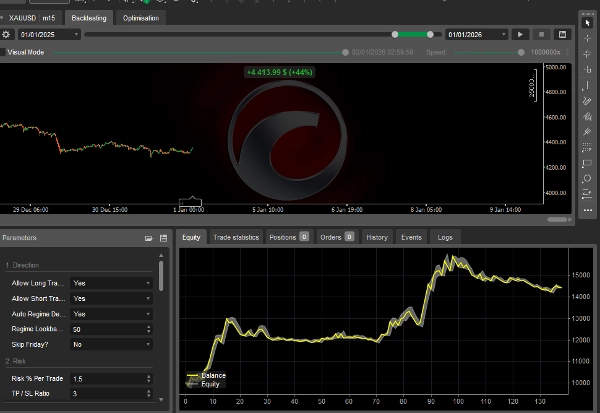
Task: Select the hatched channel drawing tool
Action: [587, 116]
